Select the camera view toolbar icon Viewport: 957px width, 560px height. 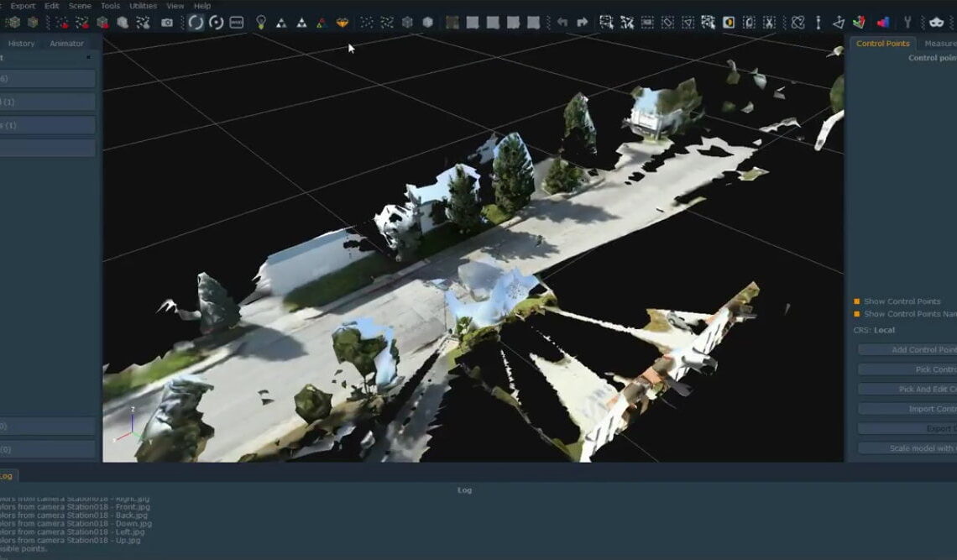coord(167,24)
